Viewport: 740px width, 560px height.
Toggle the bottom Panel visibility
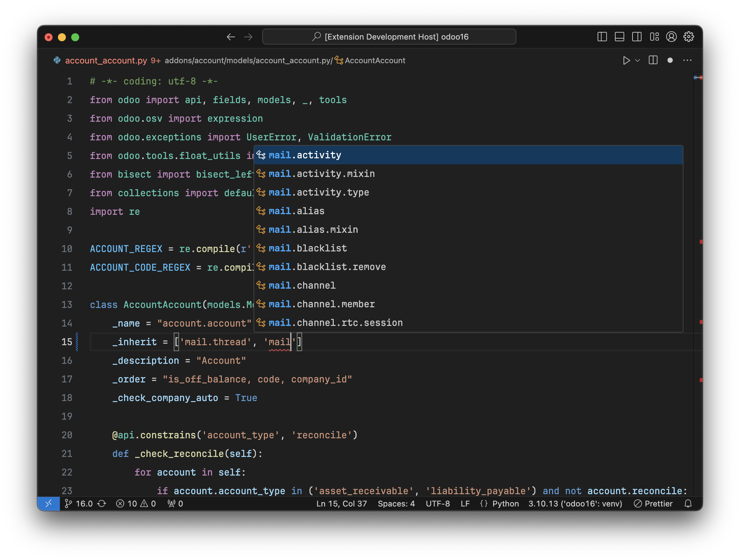pyautogui.click(x=619, y=37)
